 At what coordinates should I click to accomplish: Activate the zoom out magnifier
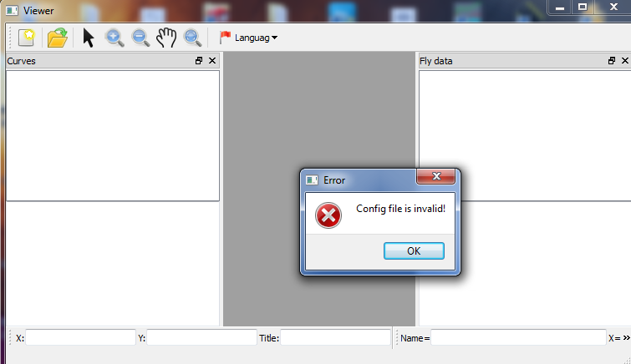point(140,38)
